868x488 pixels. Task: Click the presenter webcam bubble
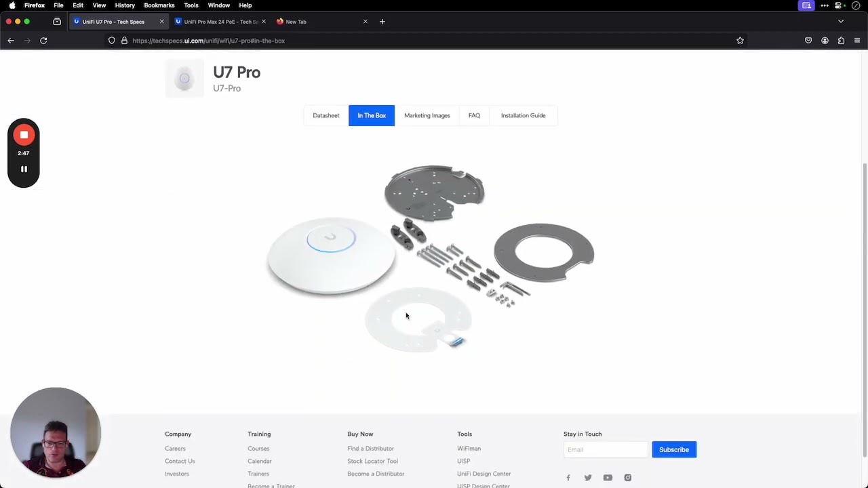click(x=56, y=432)
